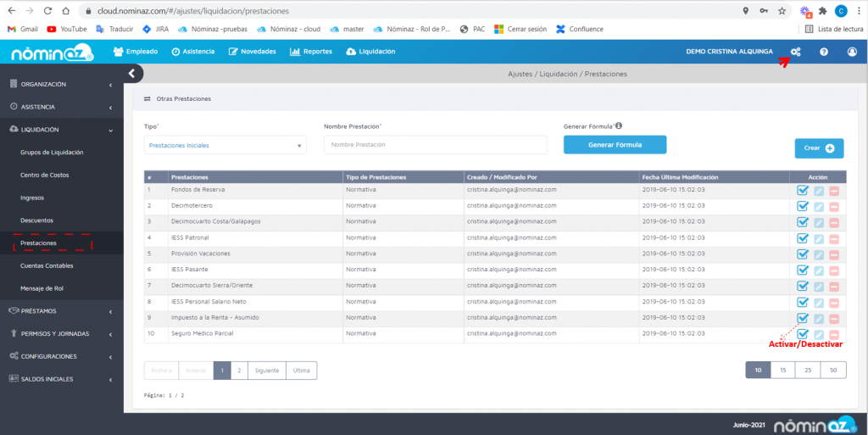The height and width of the screenshot is (435, 868).
Task: Toggle activation of Seguro Medico Parcial
Action: 802,334
